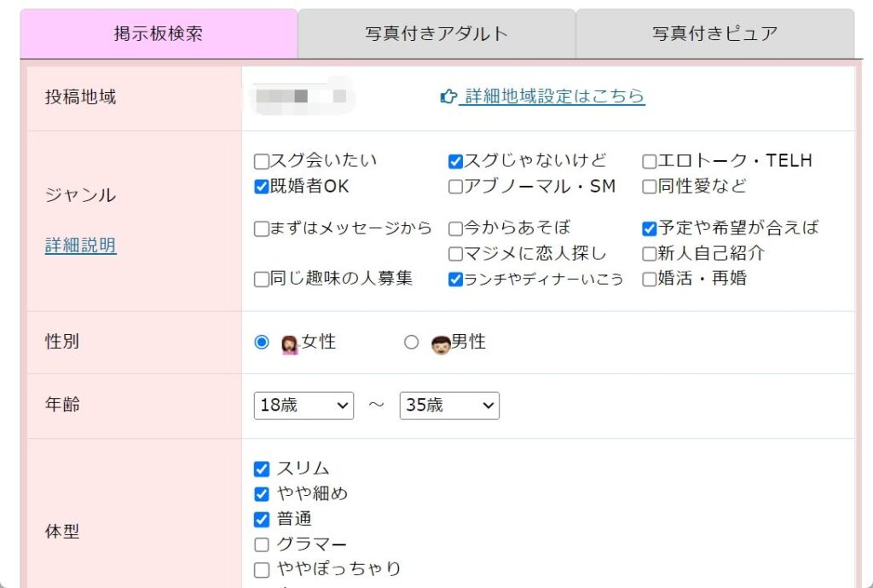Uncheck the 既婚者OK checkbox
Viewport: 873px width, 588px height.
coord(262,187)
